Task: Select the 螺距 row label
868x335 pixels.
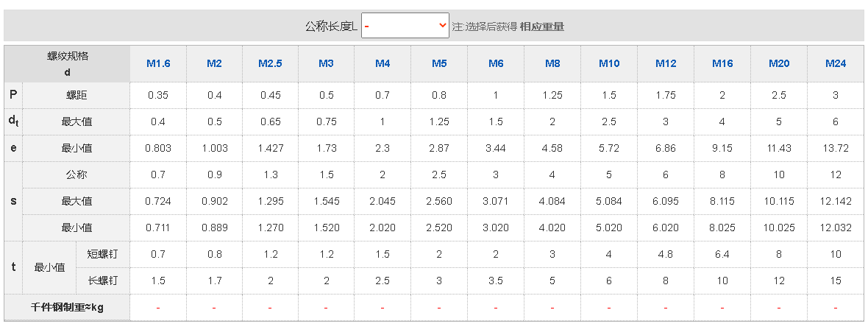Action: pos(77,95)
